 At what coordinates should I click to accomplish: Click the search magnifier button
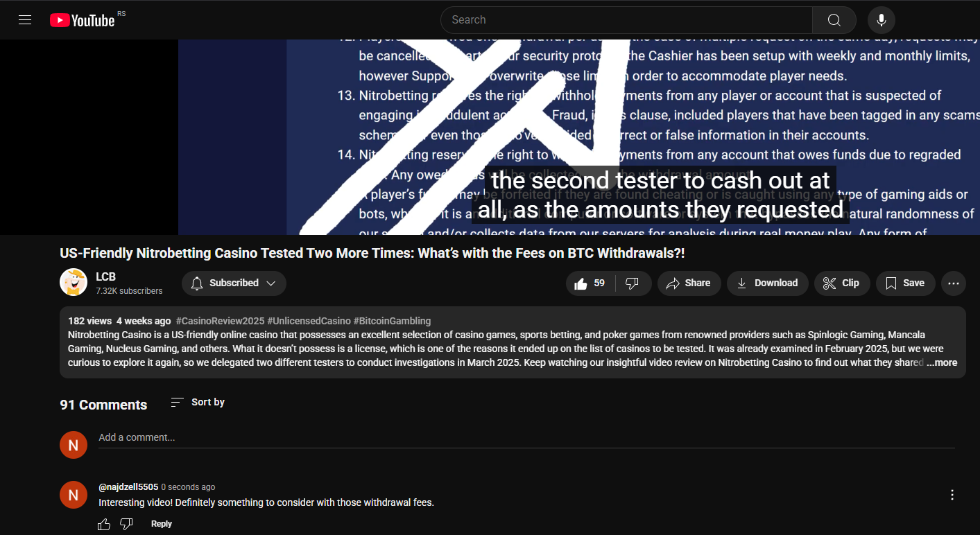click(834, 20)
